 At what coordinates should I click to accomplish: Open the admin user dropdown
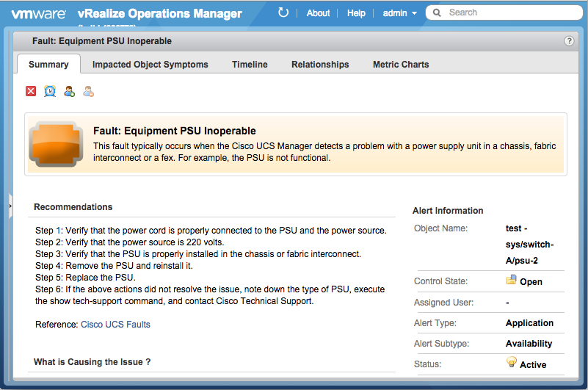click(x=400, y=13)
